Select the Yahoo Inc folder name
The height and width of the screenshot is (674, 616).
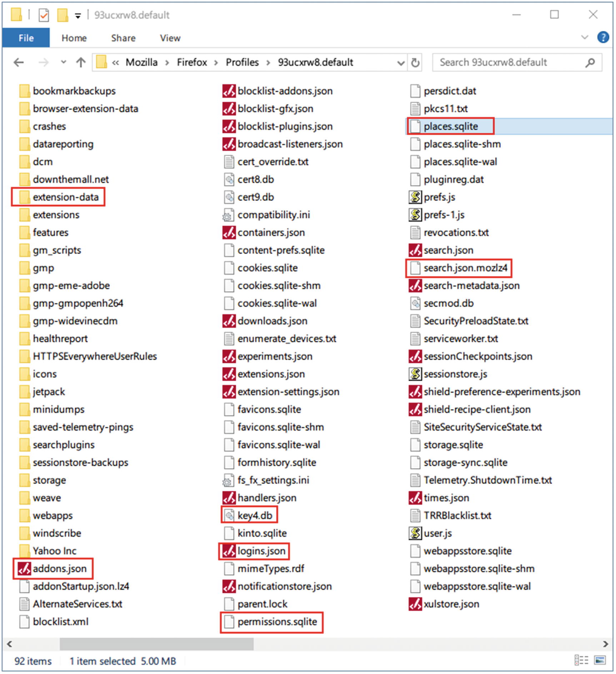54,551
